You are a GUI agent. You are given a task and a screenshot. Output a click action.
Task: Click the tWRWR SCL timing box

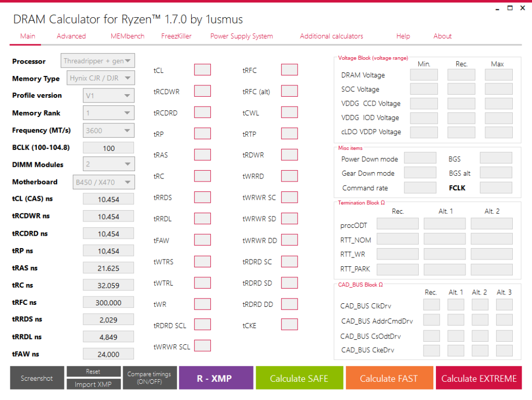coord(203,346)
